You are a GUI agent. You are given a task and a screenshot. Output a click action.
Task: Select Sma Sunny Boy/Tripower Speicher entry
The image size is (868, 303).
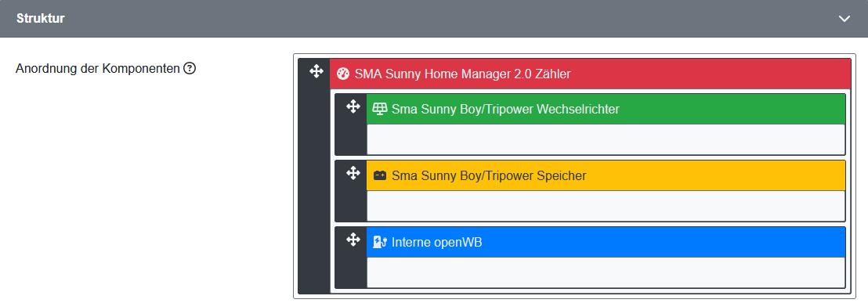click(606, 175)
